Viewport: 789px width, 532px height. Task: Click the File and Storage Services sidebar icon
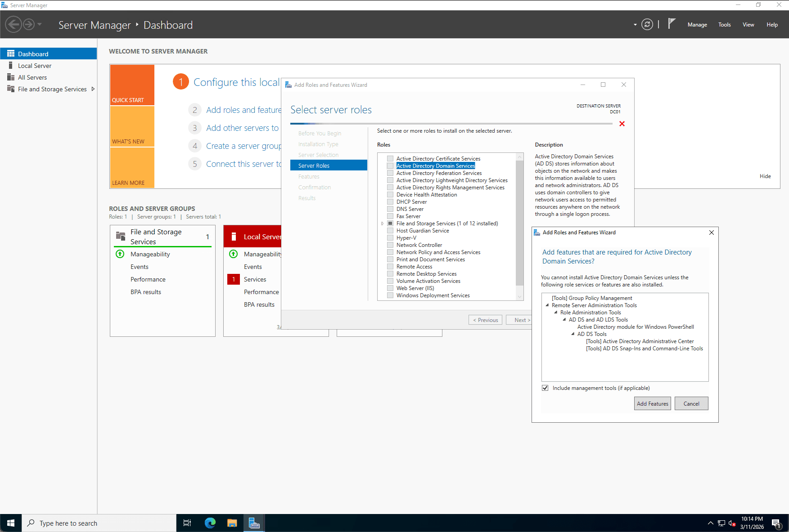click(11, 89)
